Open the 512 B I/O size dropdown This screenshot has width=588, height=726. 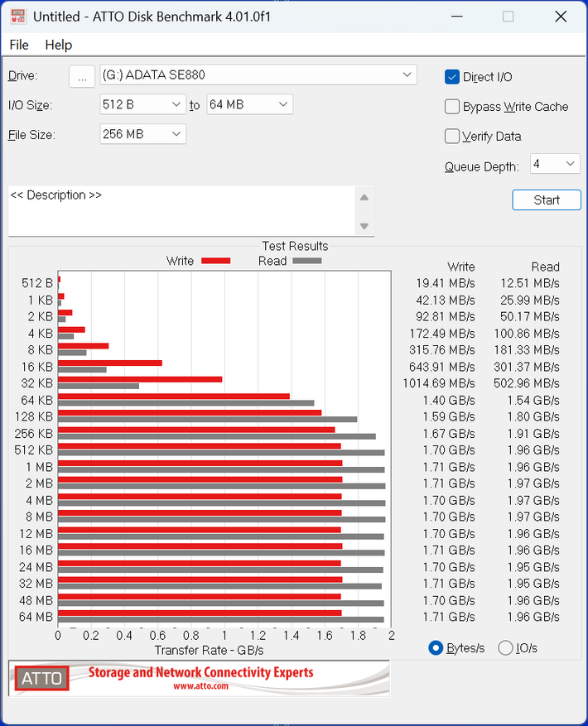click(x=142, y=104)
